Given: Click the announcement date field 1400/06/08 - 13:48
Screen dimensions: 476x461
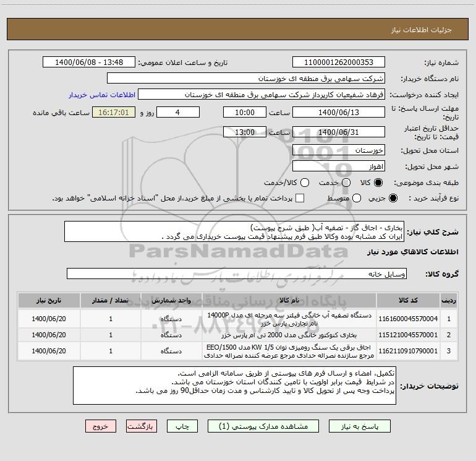Looking at the screenshot, I should 89,62.
